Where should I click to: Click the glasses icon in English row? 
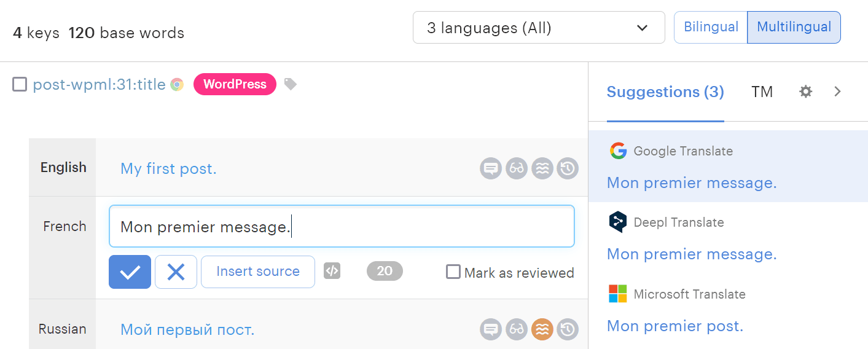pyautogui.click(x=517, y=168)
